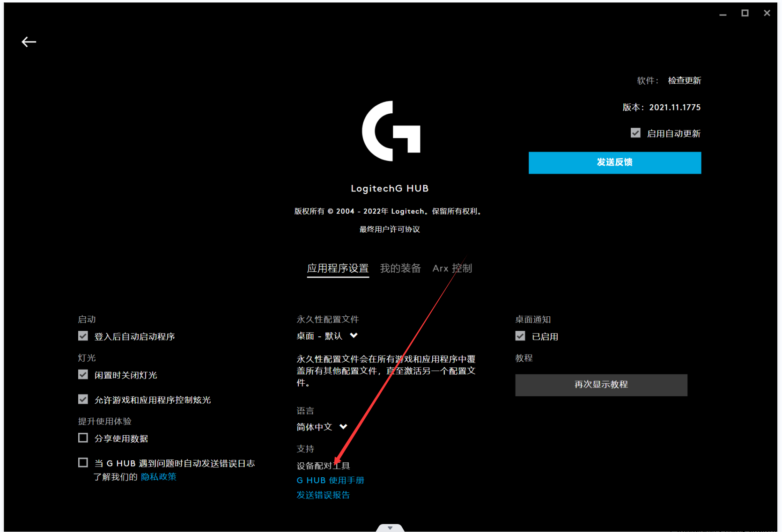Viewport: 782px width, 532px height.
Task: Click the 提升使用体验 heading
Action: [x=105, y=421]
